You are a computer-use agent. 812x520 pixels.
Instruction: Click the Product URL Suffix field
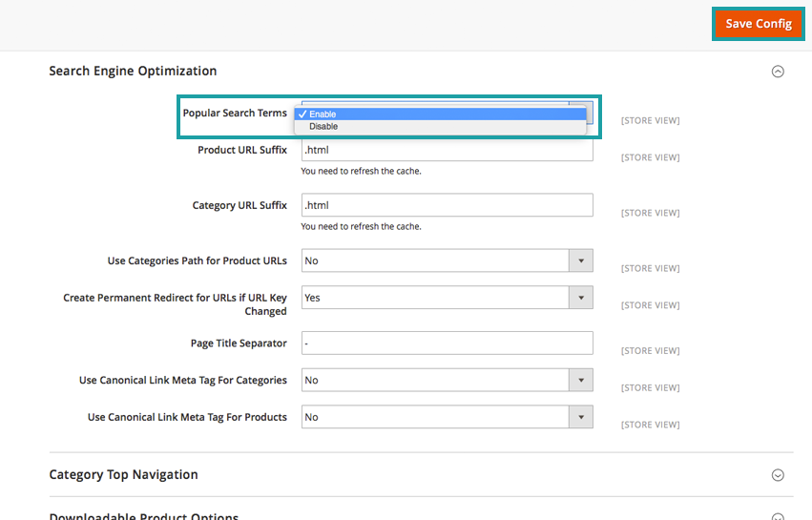447,150
